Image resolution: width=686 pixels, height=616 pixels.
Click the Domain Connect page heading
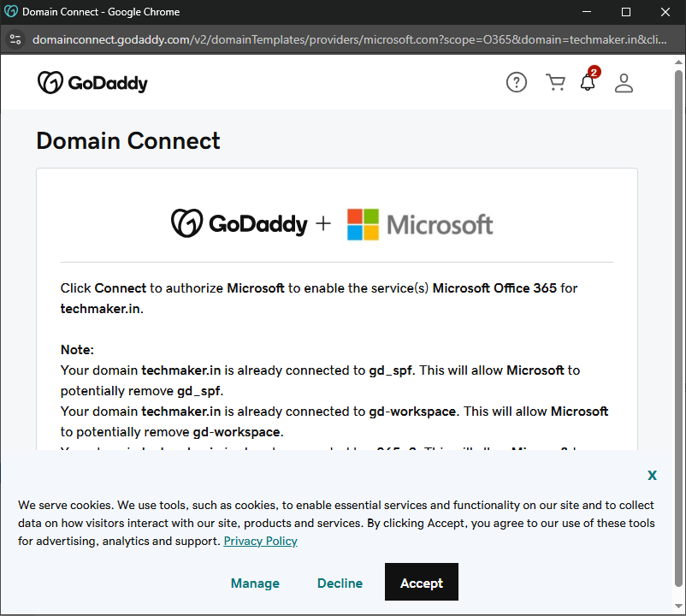[128, 141]
